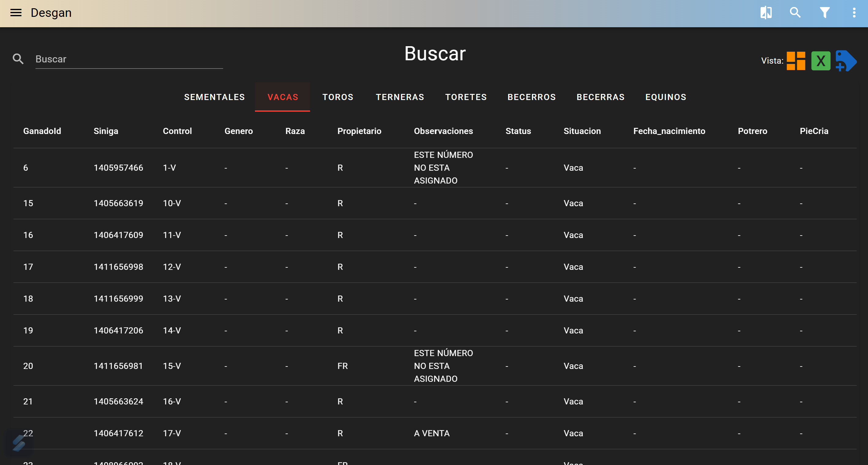Open the hamburger navigation menu
The height and width of the screenshot is (465, 868).
pyautogui.click(x=16, y=13)
